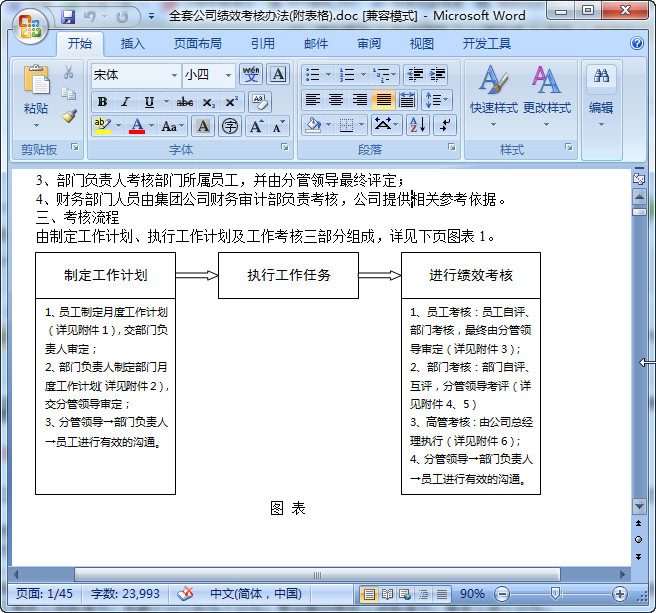Apply superscript formatting

tap(231, 102)
